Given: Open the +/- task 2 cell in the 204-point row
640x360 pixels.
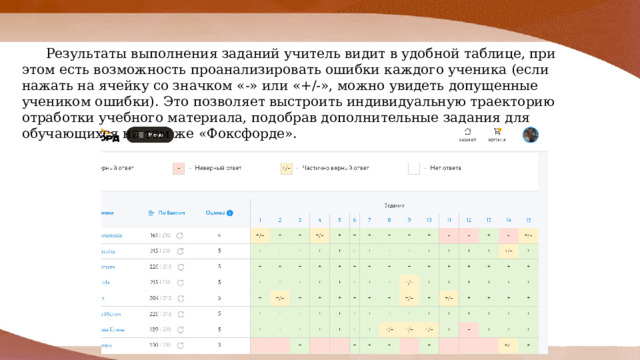Looking at the screenshot, I should tap(280, 298).
